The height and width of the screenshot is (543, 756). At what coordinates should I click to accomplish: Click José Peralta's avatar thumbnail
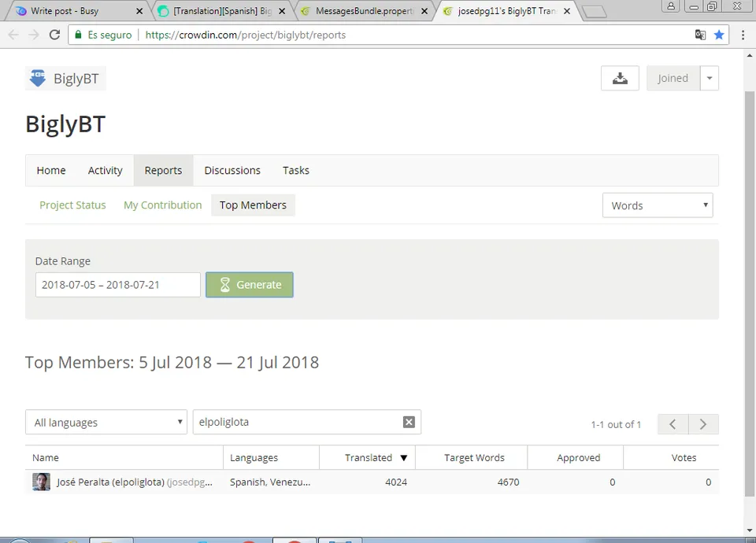coord(42,482)
